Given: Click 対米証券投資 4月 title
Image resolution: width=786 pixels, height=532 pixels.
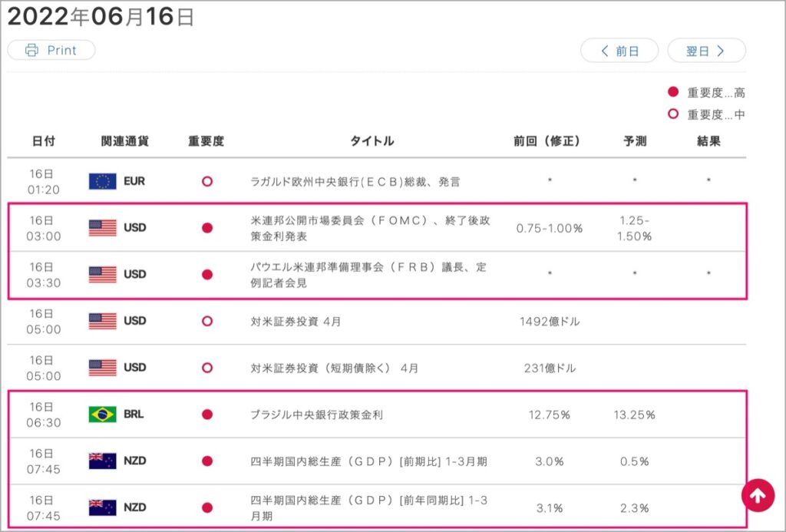Looking at the screenshot, I should click(296, 322).
